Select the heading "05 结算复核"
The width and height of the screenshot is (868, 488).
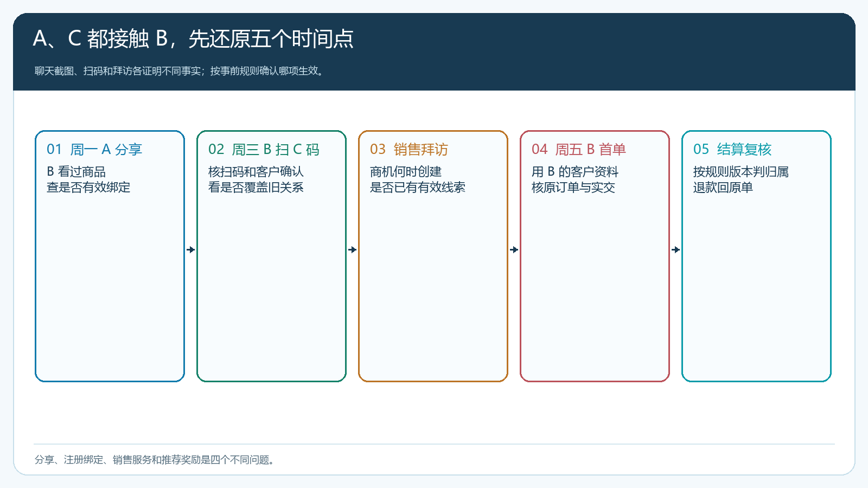coord(732,149)
